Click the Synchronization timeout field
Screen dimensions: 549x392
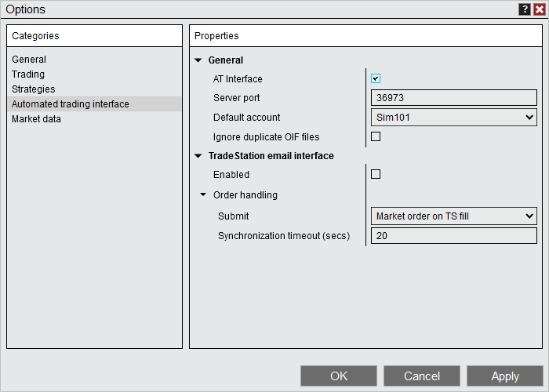click(x=454, y=235)
